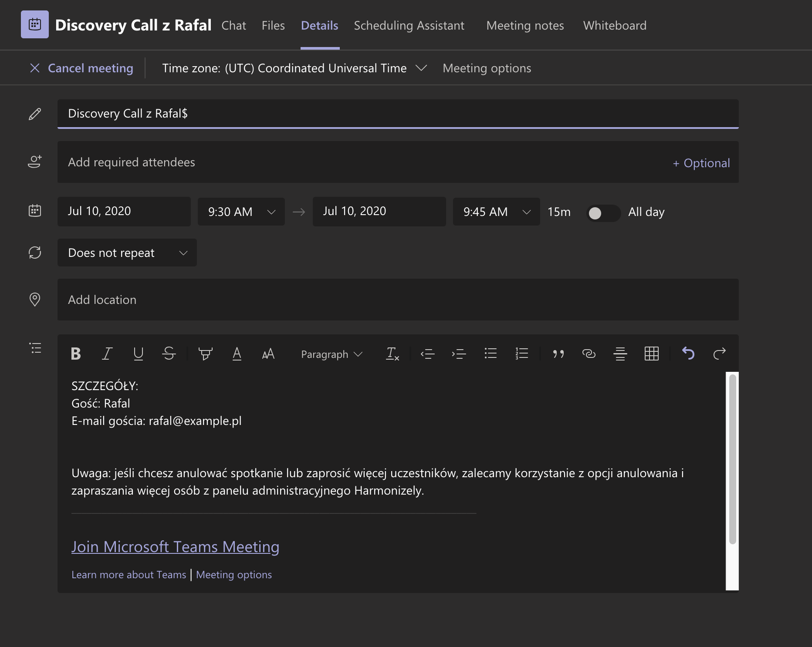The image size is (812, 647).
Task: Click the calendar date icon
Action: 35,211
